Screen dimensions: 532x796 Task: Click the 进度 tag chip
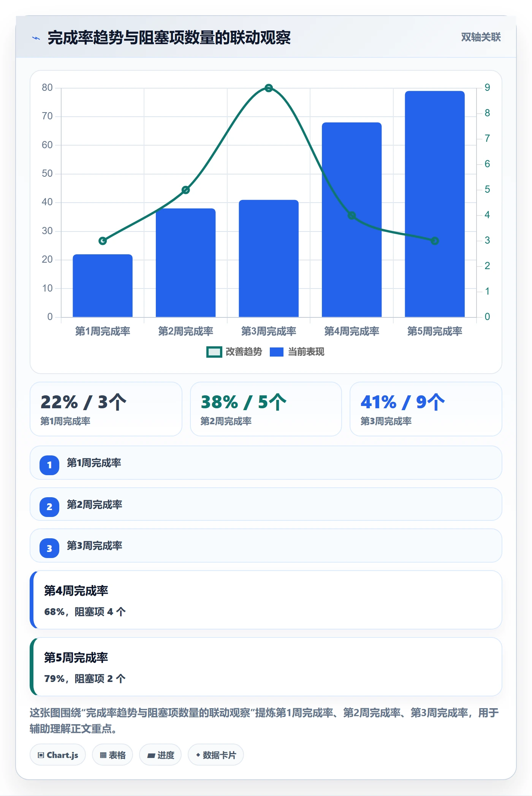point(160,755)
